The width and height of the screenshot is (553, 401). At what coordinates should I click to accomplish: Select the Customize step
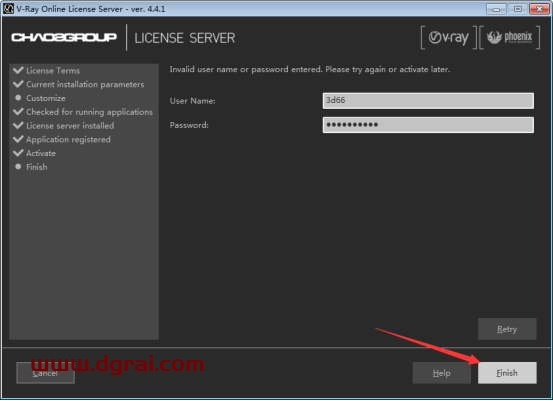coord(46,98)
